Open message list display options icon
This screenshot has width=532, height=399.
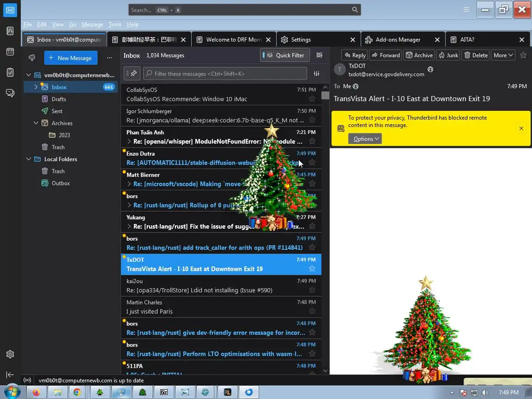click(319, 55)
